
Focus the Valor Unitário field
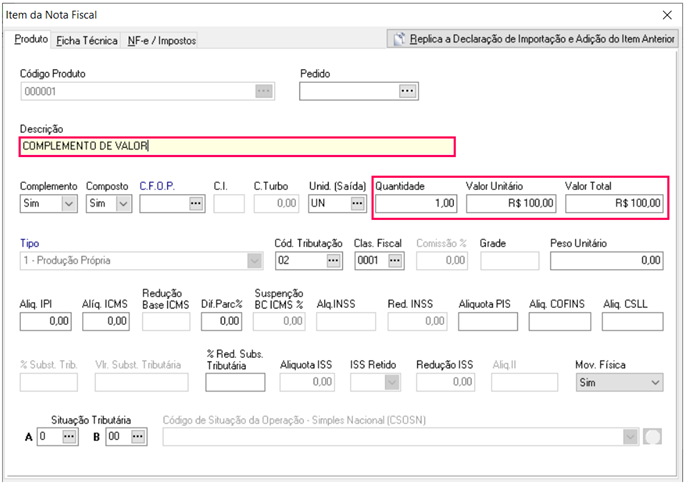coord(510,203)
